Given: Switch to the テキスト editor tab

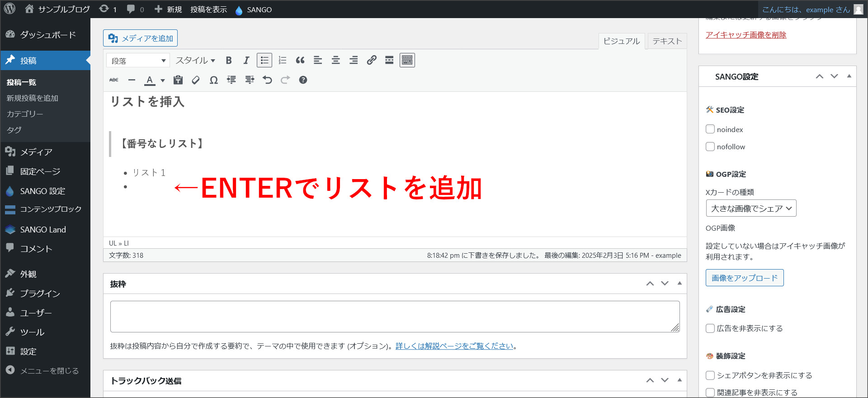Looking at the screenshot, I should [667, 41].
